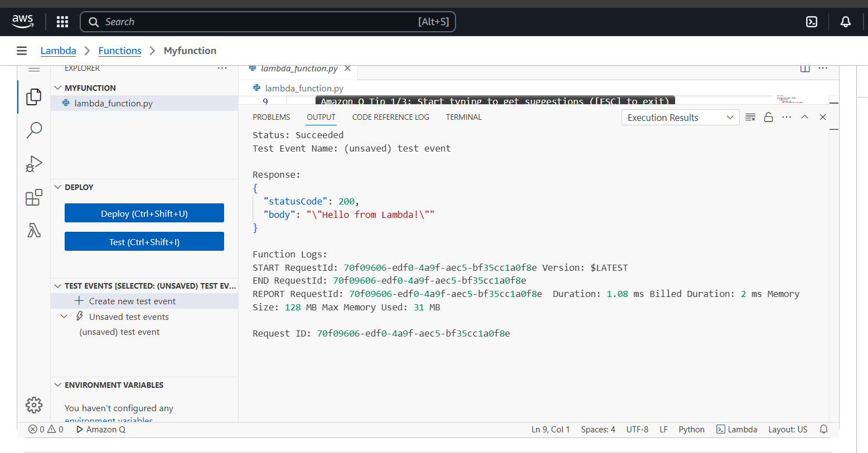This screenshot has height=453, width=868.
Task: Click the Python language mode status item
Action: (x=691, y=429)
